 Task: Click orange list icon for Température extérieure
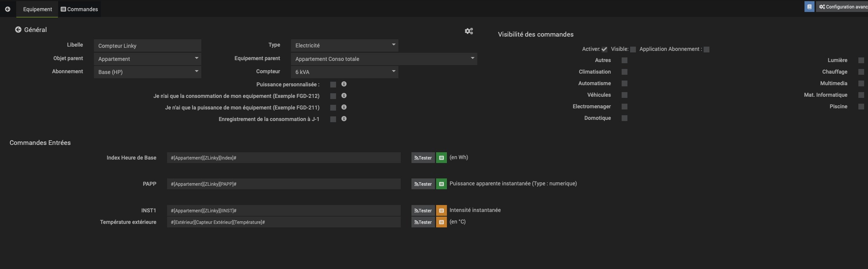(441, 222)
